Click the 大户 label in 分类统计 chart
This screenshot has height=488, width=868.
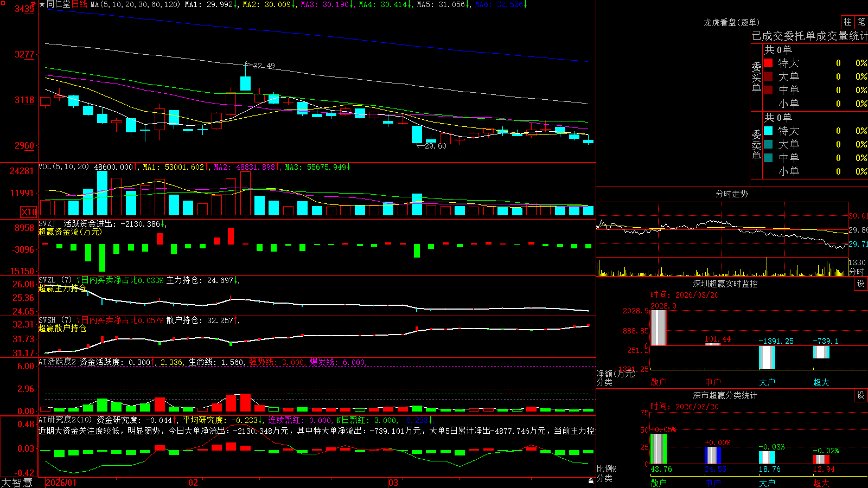[767, 483]
